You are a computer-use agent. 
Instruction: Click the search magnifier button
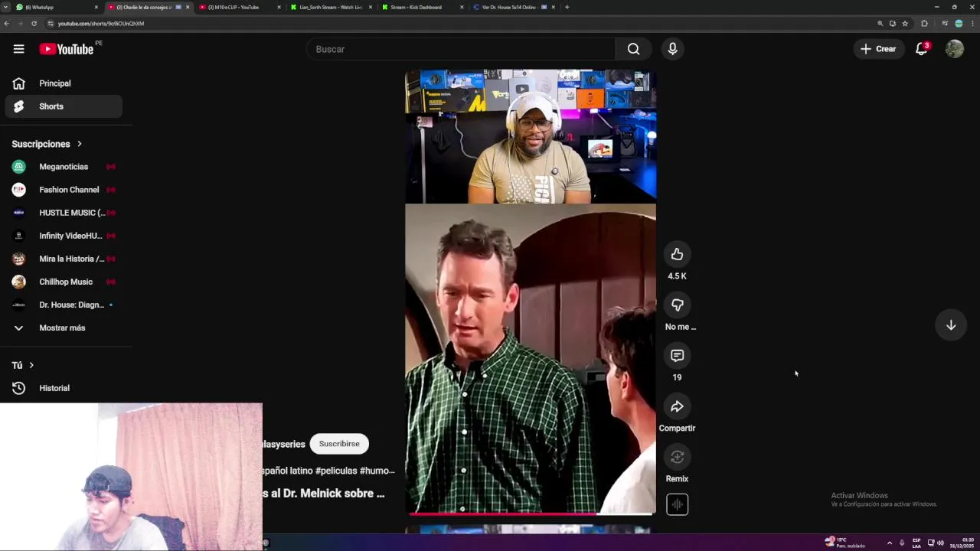[x=633, y=49]
